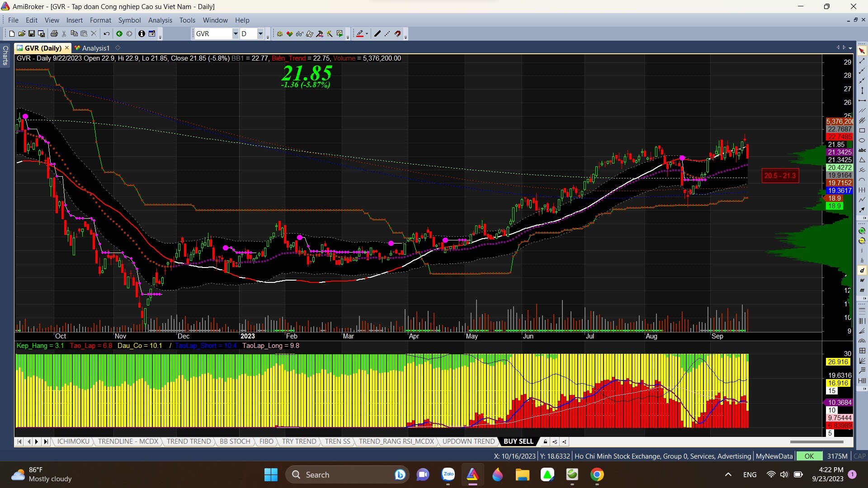Viewport: 868px width, 488px height.
Task: Select the Triangle drawing tool
Action: tap(862, 160)
